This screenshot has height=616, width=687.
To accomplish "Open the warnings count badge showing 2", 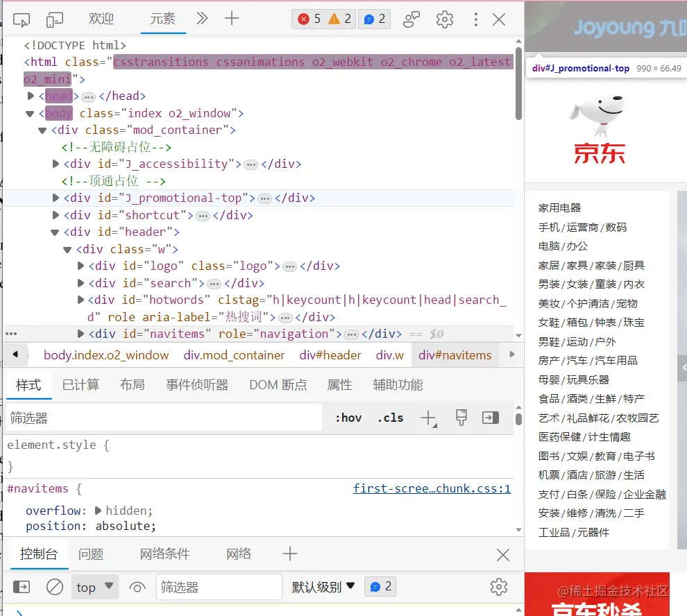I will pos(340,19).
